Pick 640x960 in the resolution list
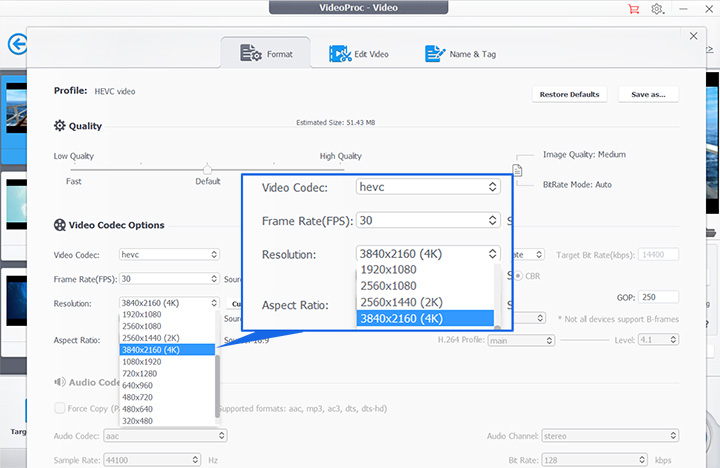 point(167,386)
